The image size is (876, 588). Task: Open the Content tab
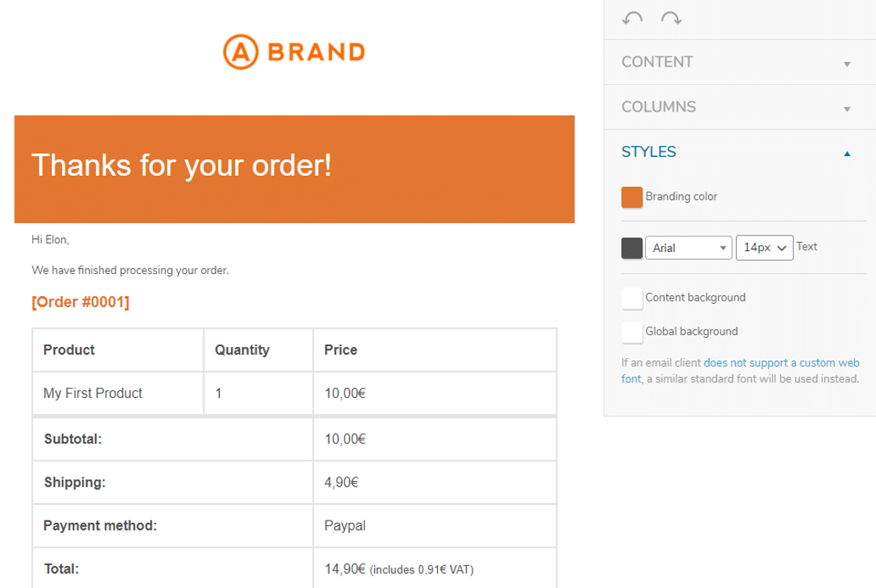tap(657, 62)
